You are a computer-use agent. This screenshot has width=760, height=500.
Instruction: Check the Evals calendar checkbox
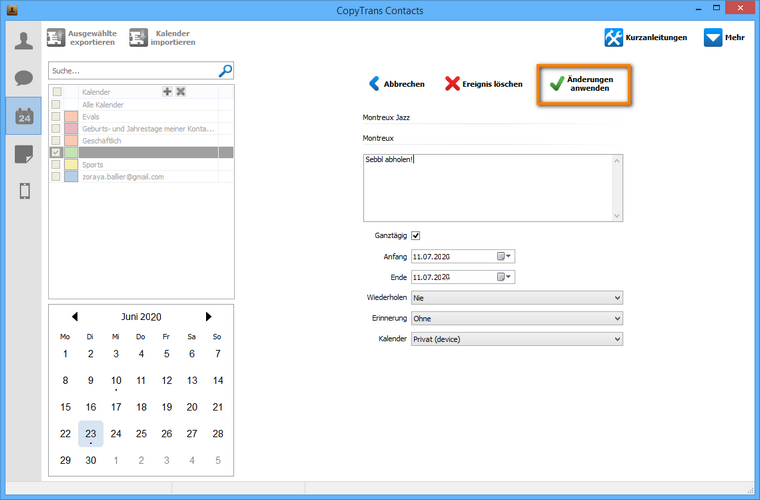coord(56,117)
